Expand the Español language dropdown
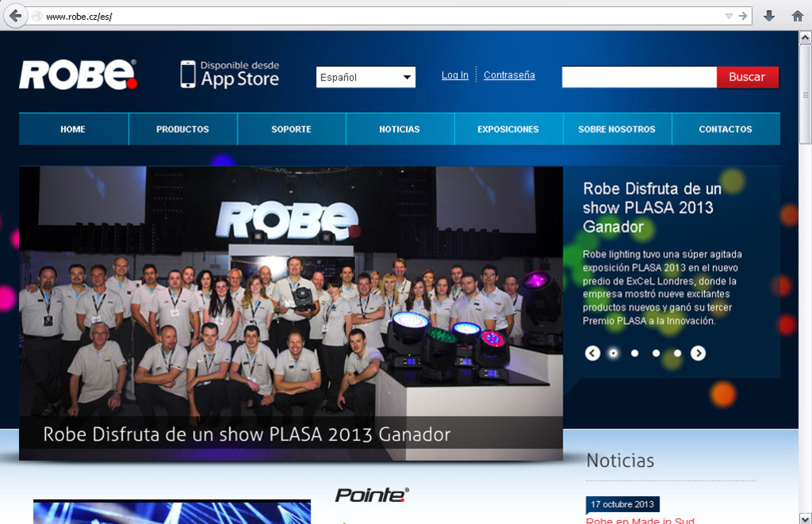The image size is (812, 524). tap(366, 77)
